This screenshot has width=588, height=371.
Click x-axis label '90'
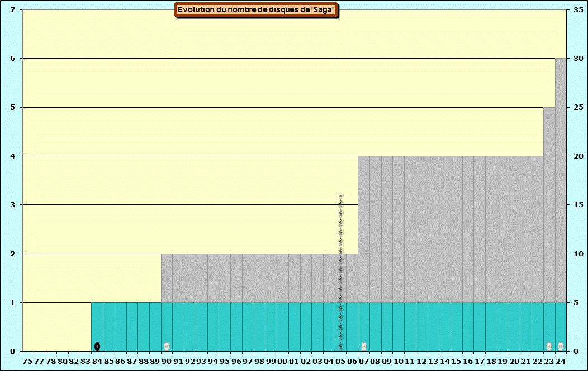167,362
